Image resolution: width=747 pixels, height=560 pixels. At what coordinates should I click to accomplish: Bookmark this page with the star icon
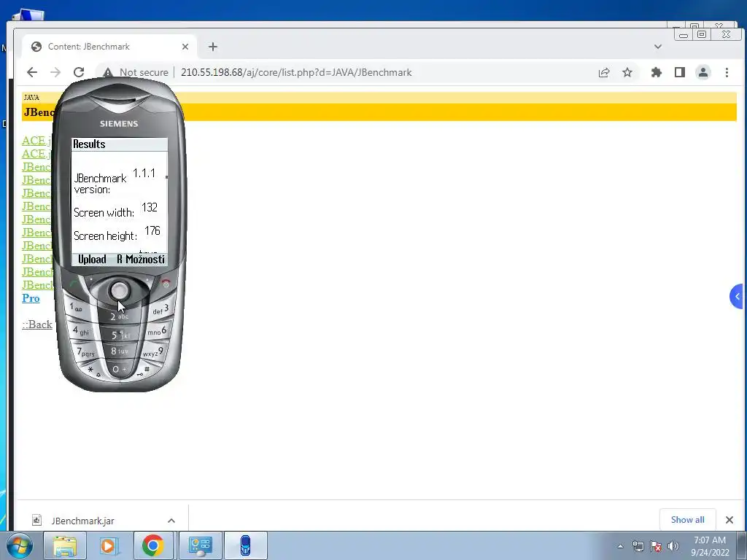click(627, 72)
